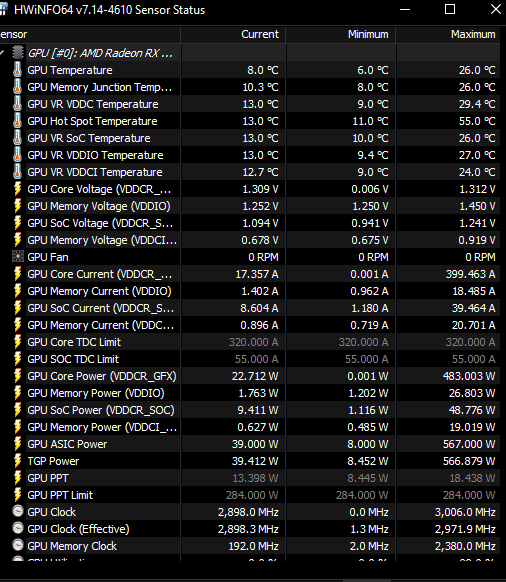Select the lightning icon beside TGP Power

[17, 461]
